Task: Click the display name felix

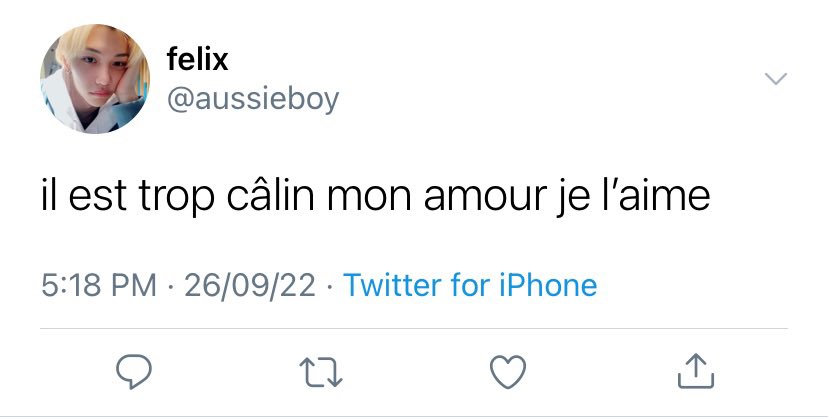Action: (197, 59)
